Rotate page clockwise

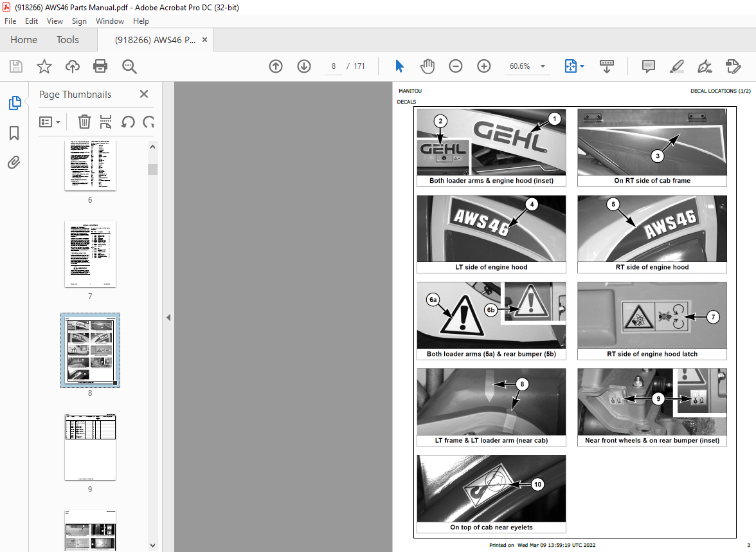pos(148,122)
